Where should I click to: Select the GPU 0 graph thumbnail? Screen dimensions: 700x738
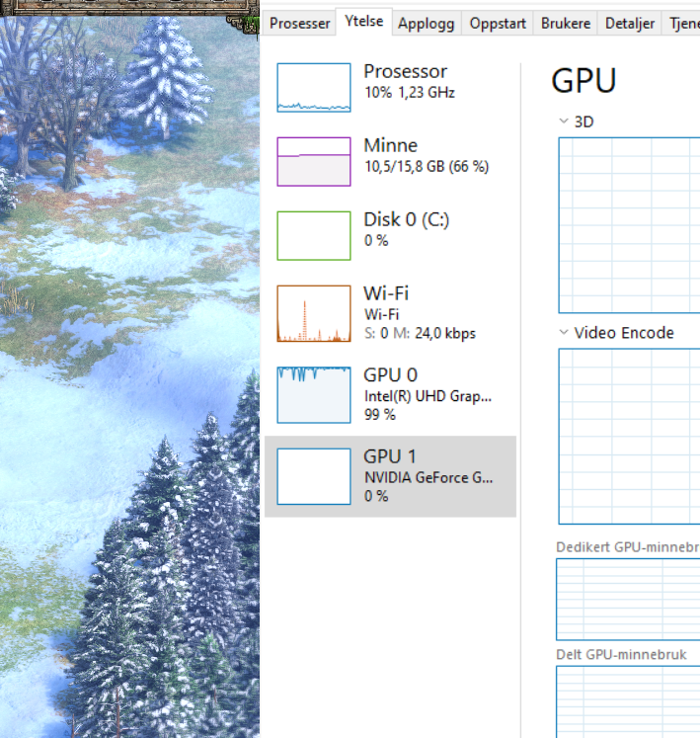pyautogui.click(x=314, y=395)
